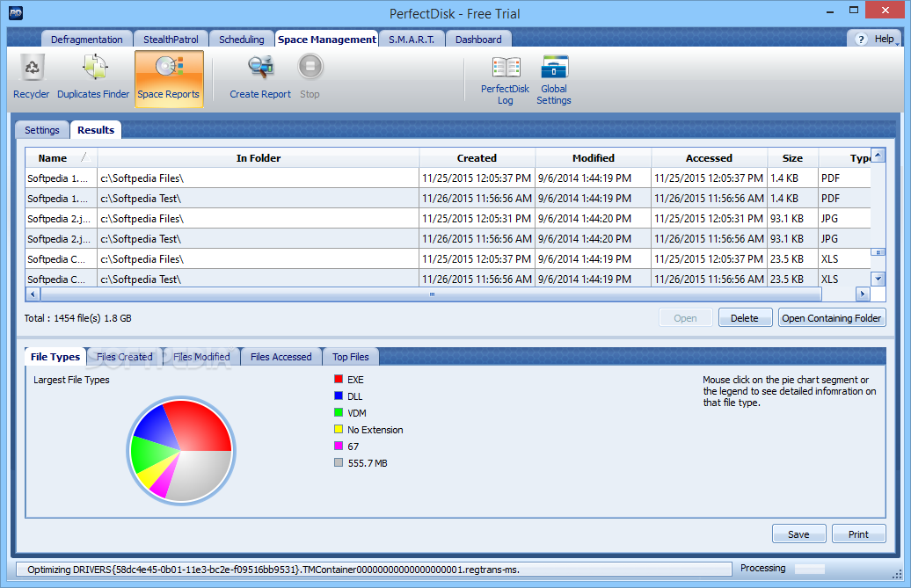Click the Open Containing Folder button
Image resolution: width=911 pixels, height=588 pixels.
(831, 318)
